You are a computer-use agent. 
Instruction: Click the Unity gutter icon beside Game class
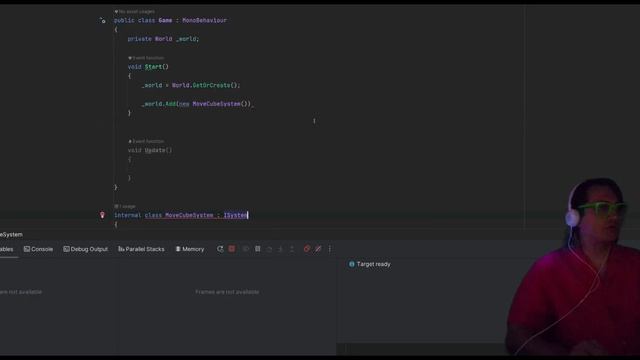(102, 20)
